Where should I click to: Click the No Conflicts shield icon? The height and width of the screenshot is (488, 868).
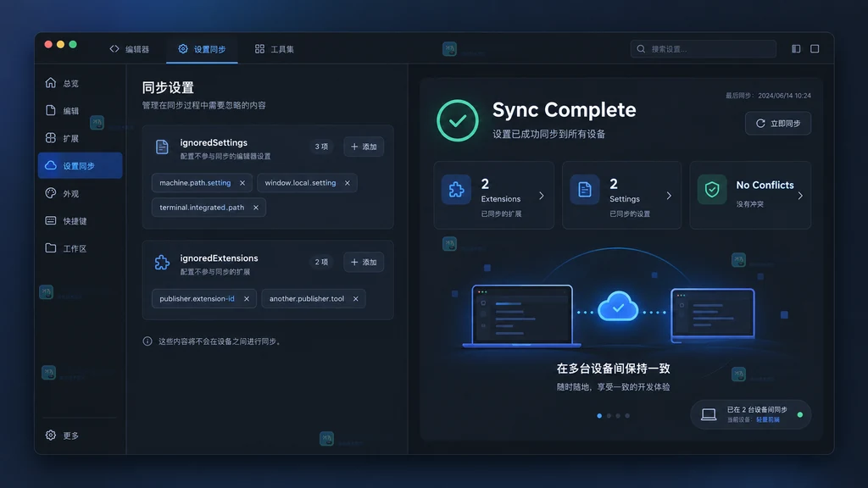(712, 190)
